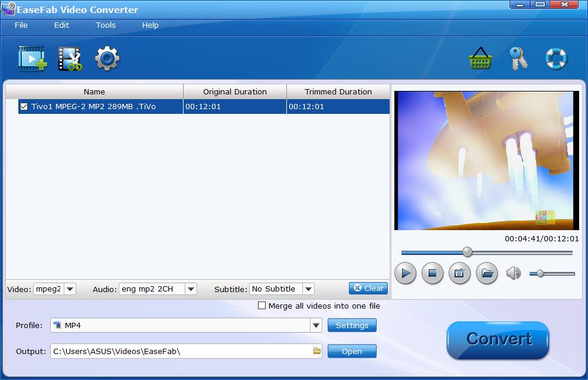
Task: Open the Edit menu
Action: point(61,25)
